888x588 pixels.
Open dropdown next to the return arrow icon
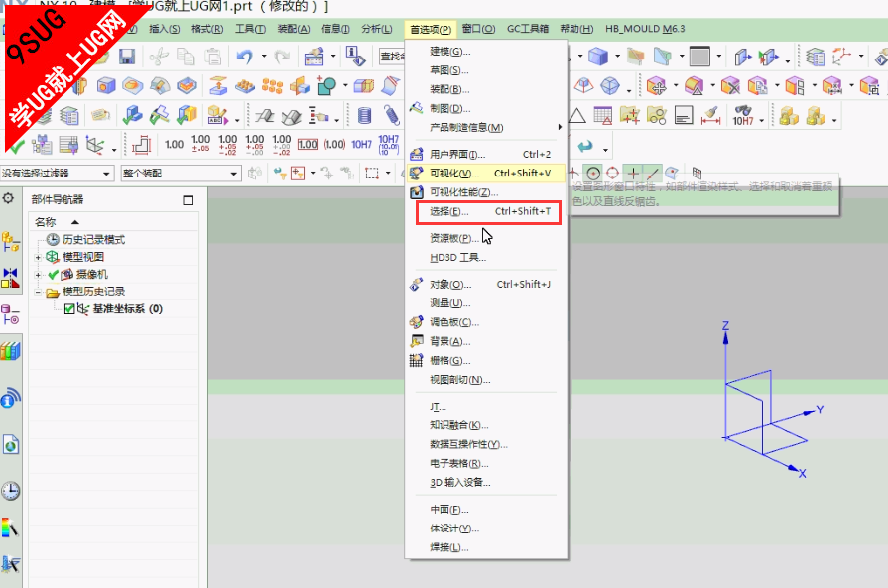click(x=605, y=150)
